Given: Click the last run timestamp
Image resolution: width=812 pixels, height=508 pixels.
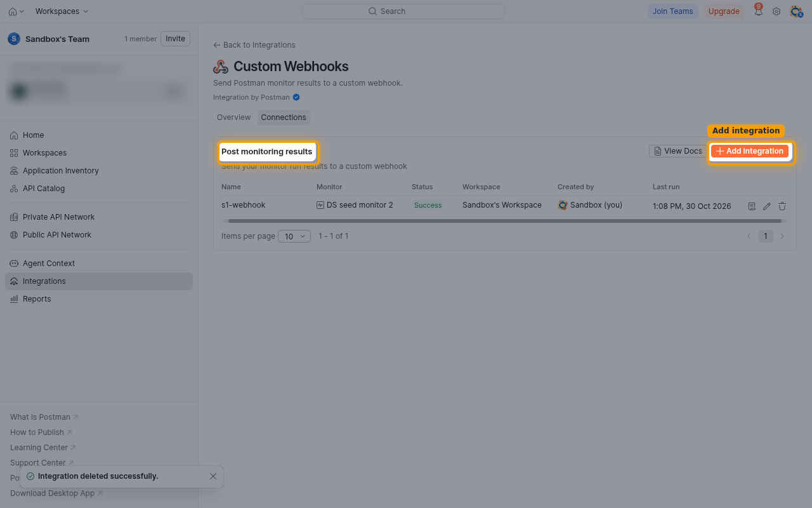Looking at the screenshot, I should click(691, 206).
